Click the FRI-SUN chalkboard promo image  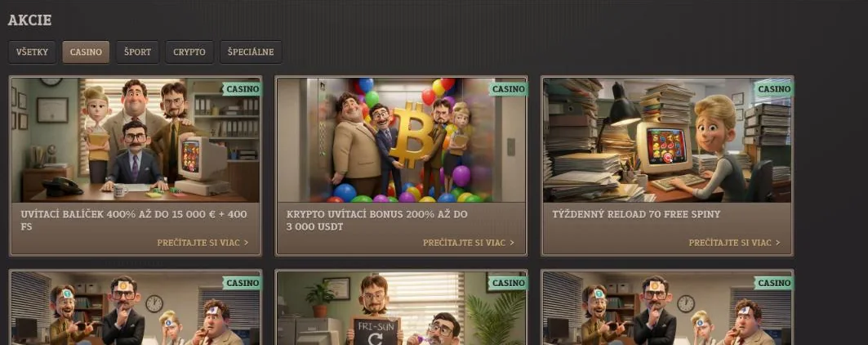pos(402,308)
